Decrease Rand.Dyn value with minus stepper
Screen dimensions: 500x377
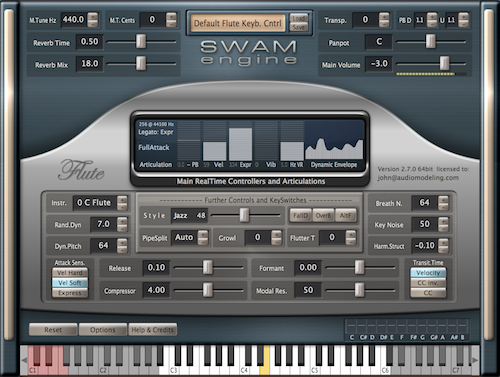(122, 228)
